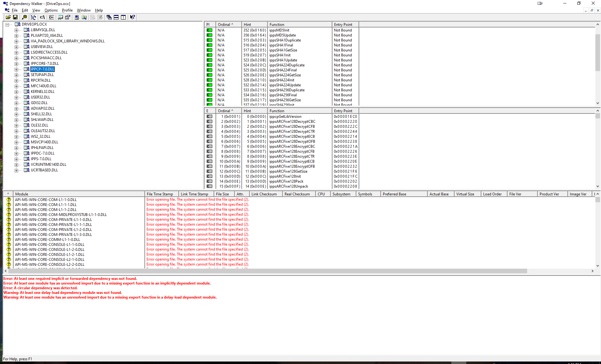601x364 pixels.
Task: Toggle the Auto Expand tree button
Action: click(x=33, y=17)
